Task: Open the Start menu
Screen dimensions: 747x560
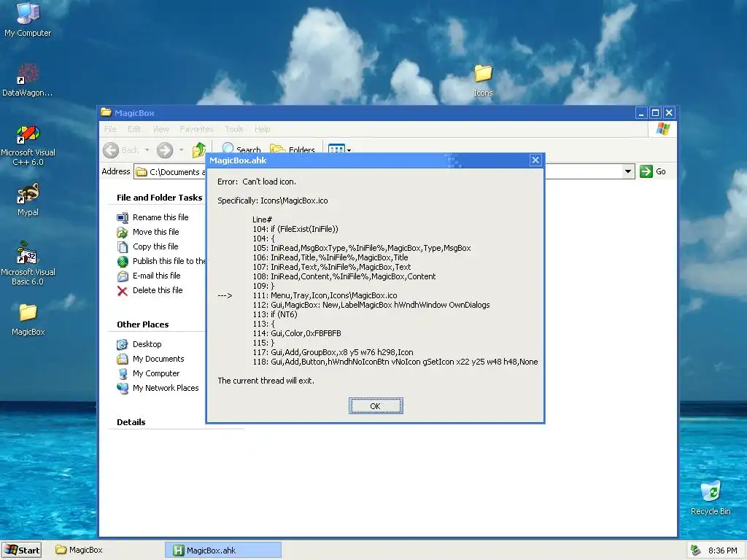Action: pos(21,550)
